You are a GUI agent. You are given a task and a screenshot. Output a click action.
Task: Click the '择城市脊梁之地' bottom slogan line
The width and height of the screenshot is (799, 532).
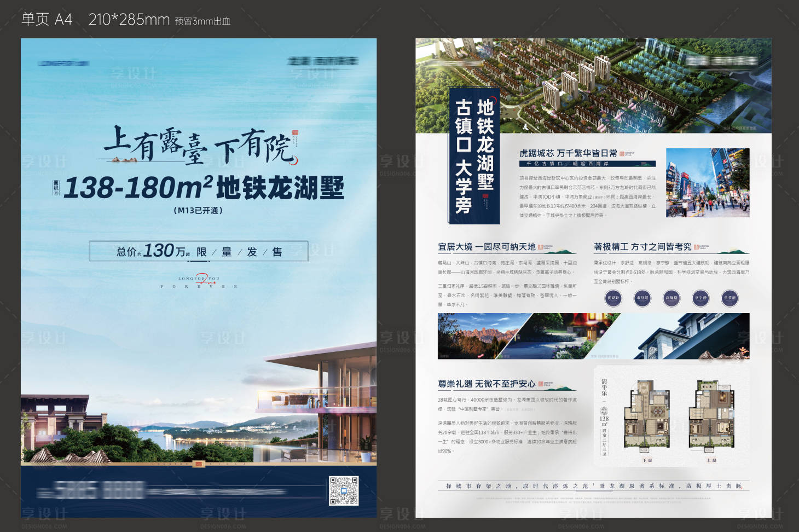coord(594,486)
